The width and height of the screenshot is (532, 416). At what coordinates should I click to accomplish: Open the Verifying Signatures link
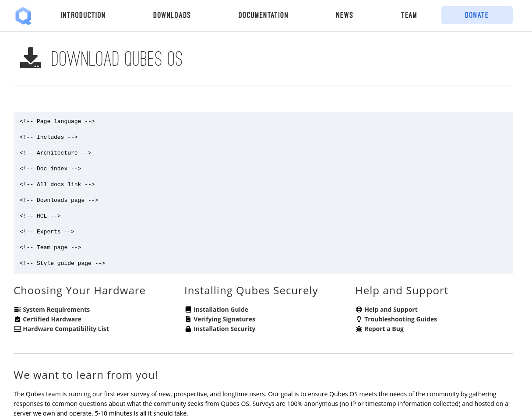click(x=225, y=319)
